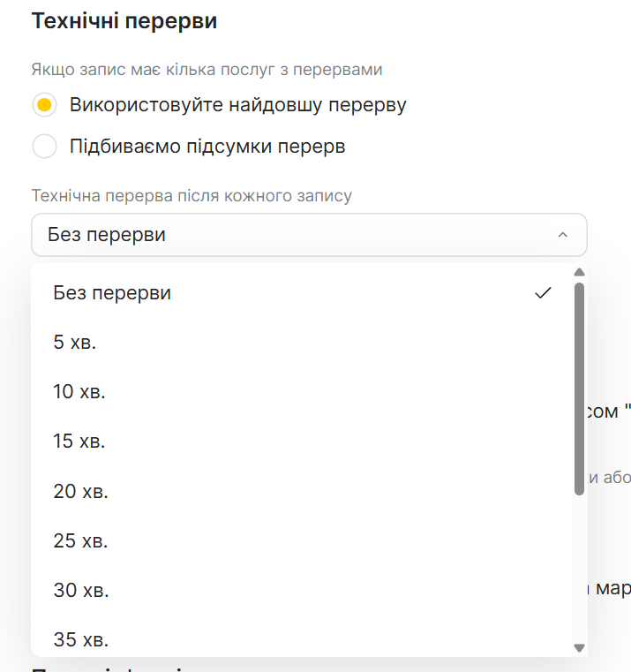
Task: Pick the 10 хв. list item
Action: (79, 392)
